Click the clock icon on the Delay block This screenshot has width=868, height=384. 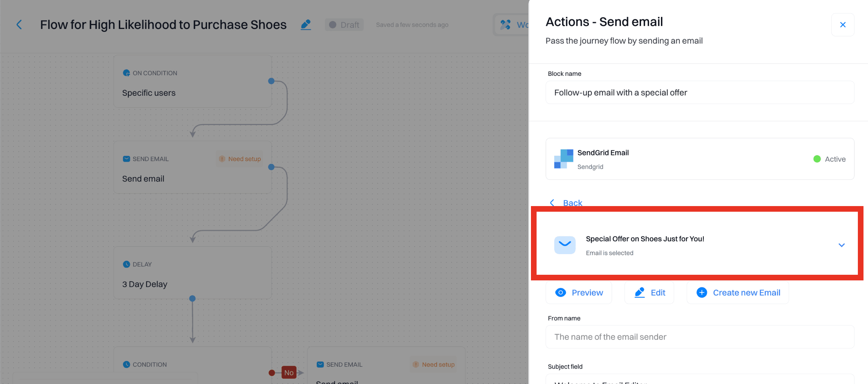tap(127, 264)
